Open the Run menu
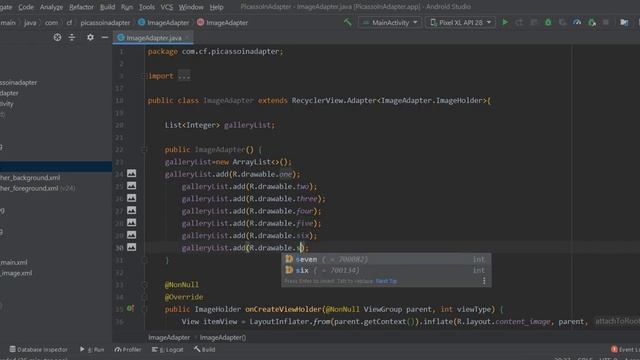The width and height of the screenshot is (640, 360). pyautogui.click(x=127, y=7)
